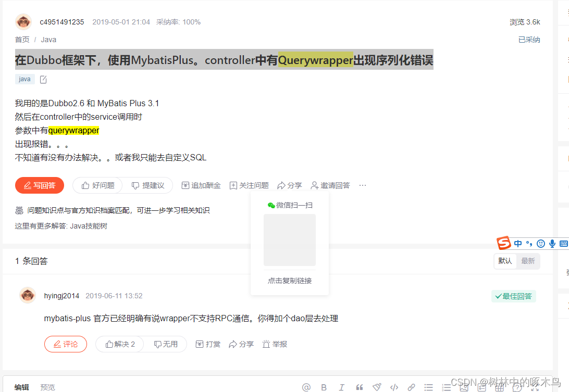Mark answer as 无用
Screen dimensions: 569x392
(x=166, y=344)
